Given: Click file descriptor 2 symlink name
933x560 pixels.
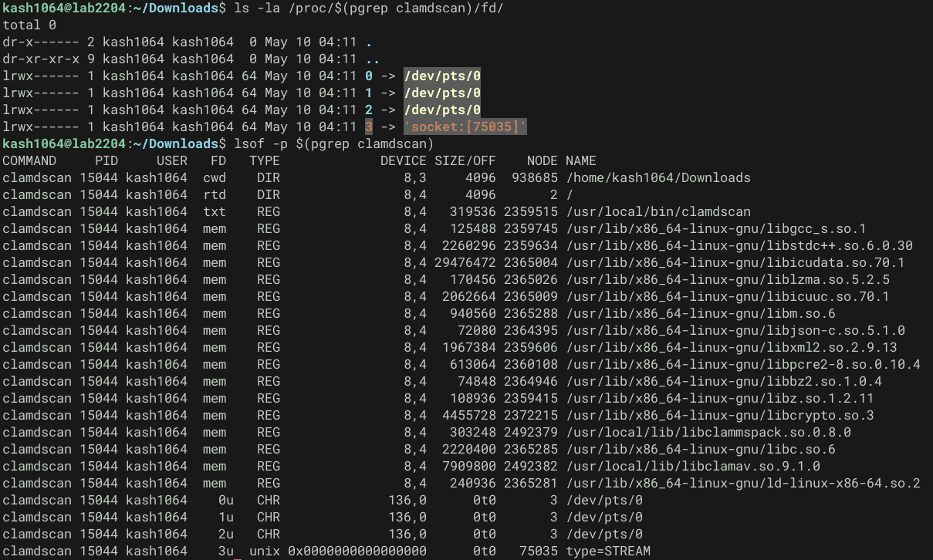Looking at the screenshot, I should pos(369,110).
